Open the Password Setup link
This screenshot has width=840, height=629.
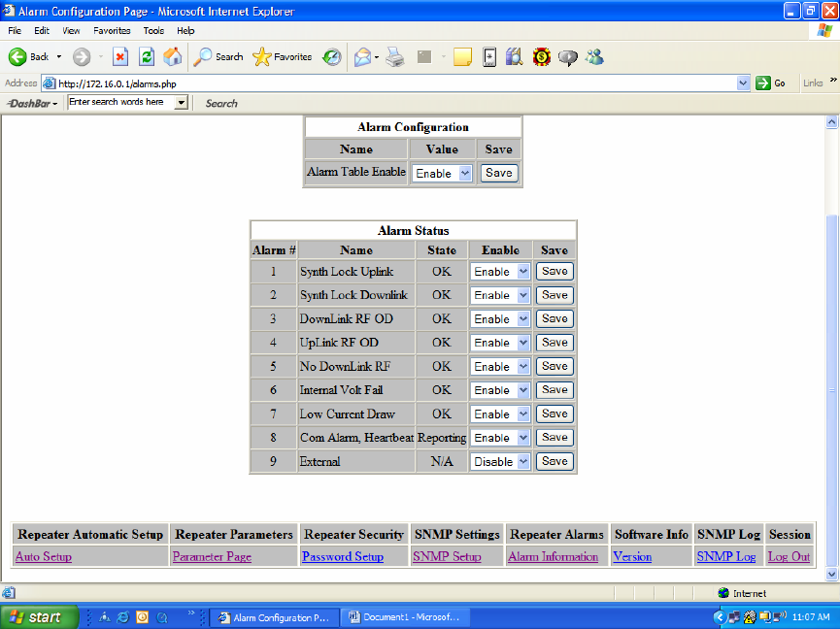pyautogui.click(x=343, y=557)
